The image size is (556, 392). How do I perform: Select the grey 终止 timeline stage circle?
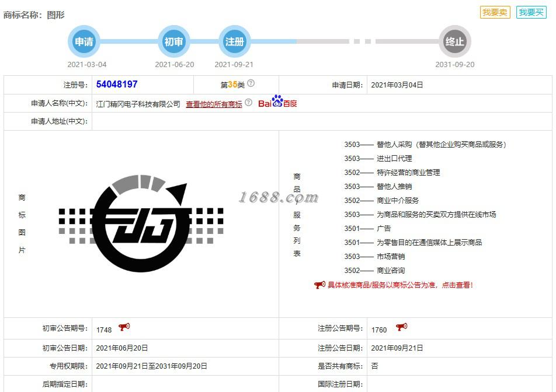pyautogui.click(x=455, y=41)
